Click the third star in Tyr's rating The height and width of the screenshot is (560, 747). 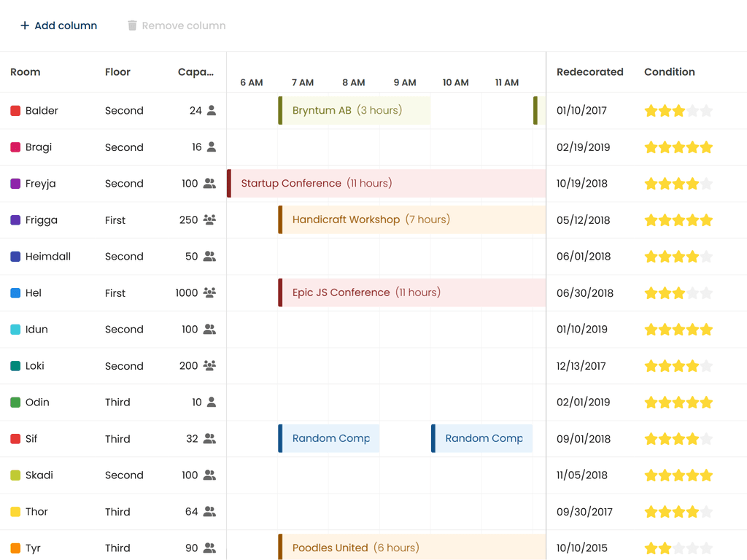click(678, 548)
